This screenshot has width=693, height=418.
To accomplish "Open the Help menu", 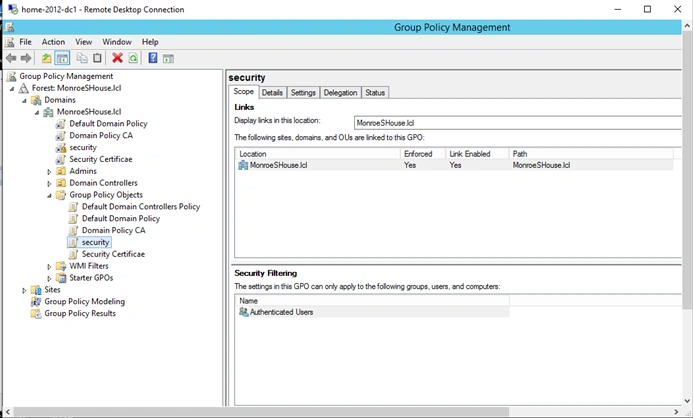I will [x=150, y=42].
